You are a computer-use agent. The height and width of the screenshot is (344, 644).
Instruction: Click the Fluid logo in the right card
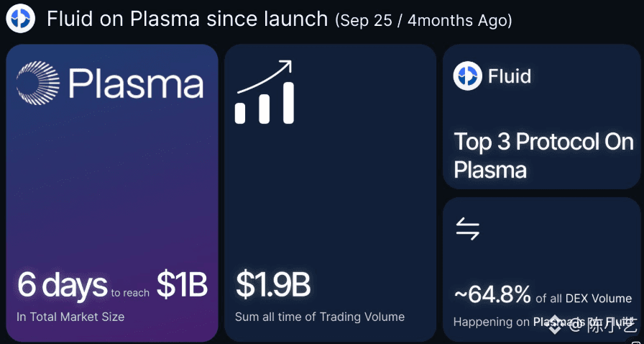(468, 76)
